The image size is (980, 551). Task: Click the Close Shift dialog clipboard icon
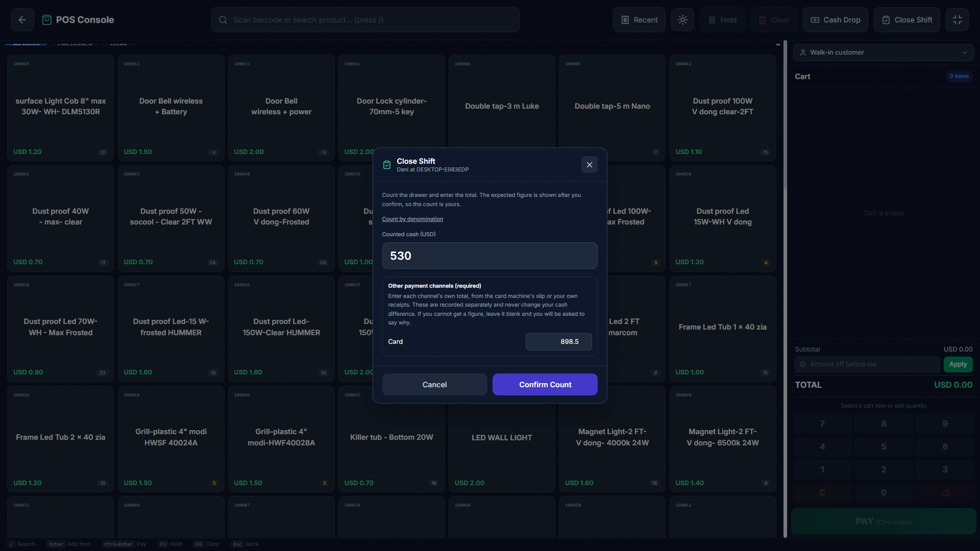pos(387,165)
